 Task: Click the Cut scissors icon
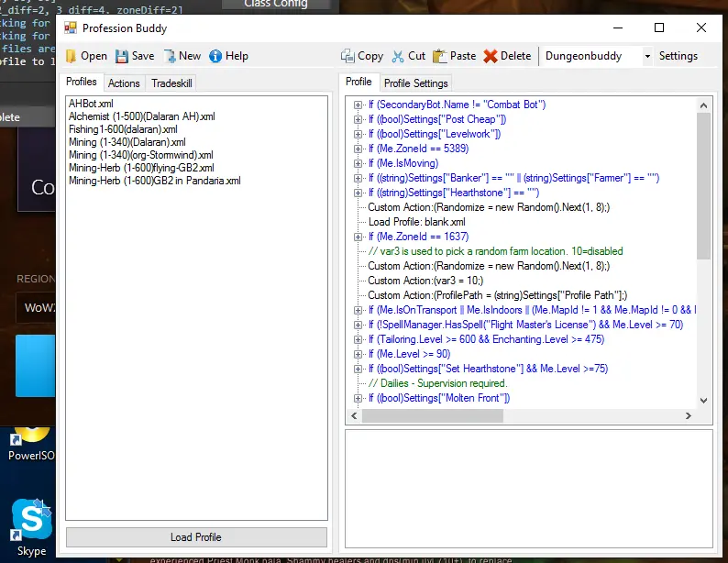[x=398, y=56]
